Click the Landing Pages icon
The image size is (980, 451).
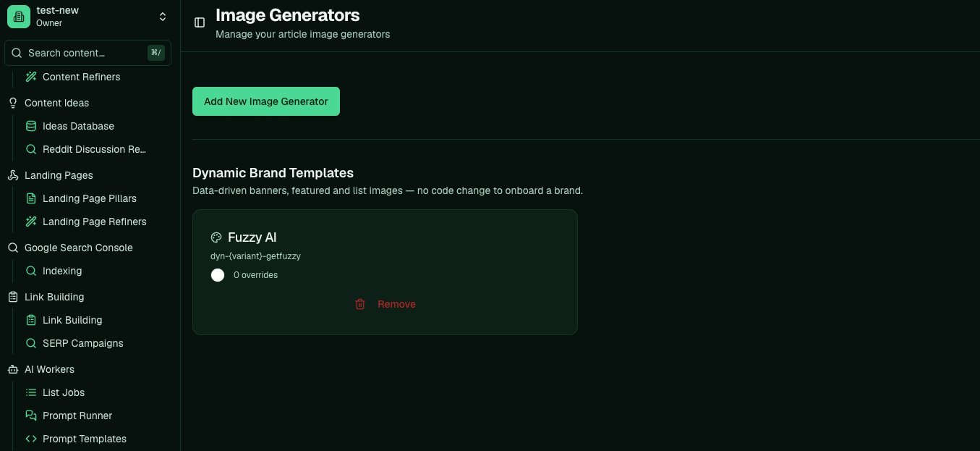(13, 175)
